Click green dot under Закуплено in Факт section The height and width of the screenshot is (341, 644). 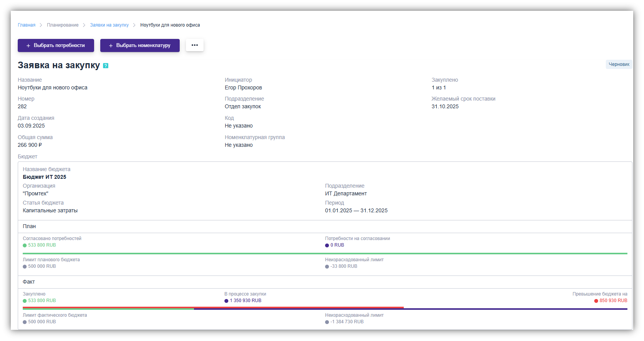point(25,301)
